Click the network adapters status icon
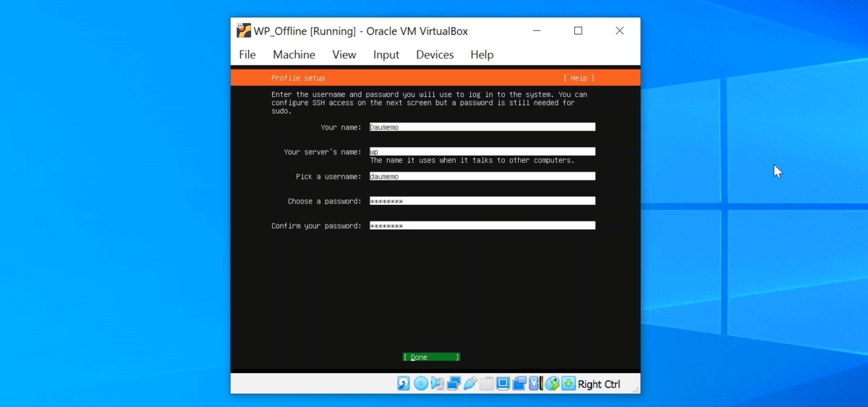 454,383
